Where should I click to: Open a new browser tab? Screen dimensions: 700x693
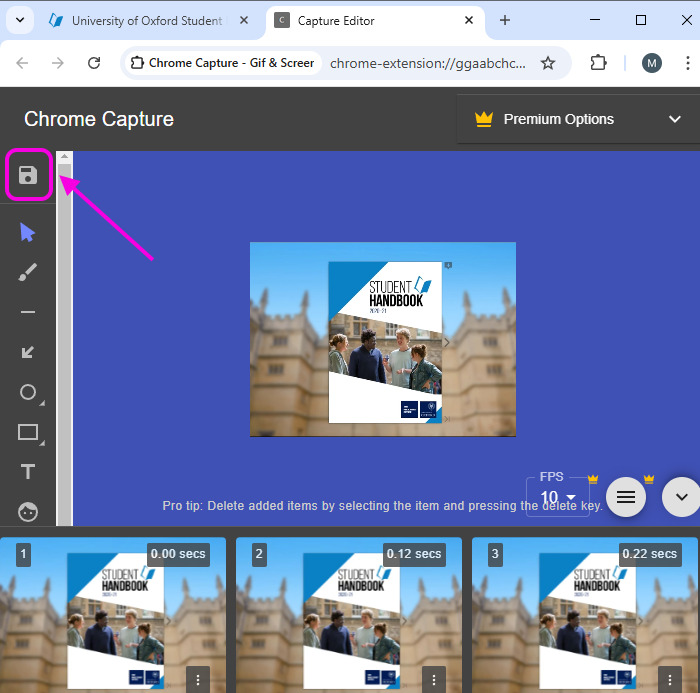coord(504,20)
